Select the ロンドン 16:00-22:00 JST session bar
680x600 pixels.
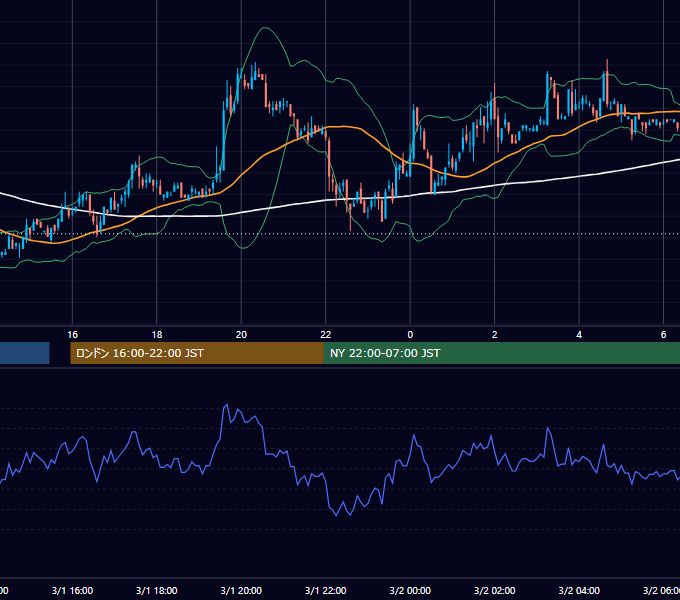click(197, 353)
